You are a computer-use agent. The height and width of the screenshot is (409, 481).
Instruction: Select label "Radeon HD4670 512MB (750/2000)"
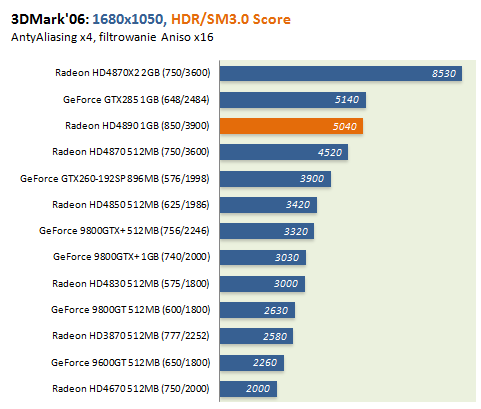(131, 389)
